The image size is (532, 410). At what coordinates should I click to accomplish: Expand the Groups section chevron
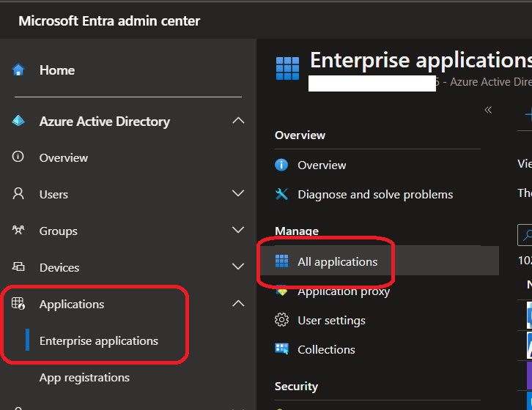click(238, 231)
